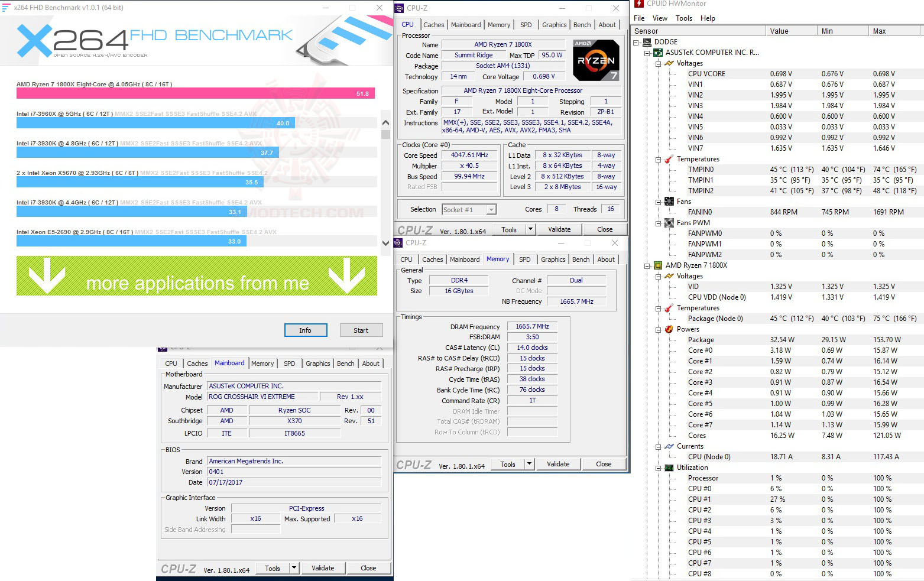This screenshot has height=581, width=924.
Task: Select the Utilization icon in HWMonitor tree
Action: coord(668,467)
